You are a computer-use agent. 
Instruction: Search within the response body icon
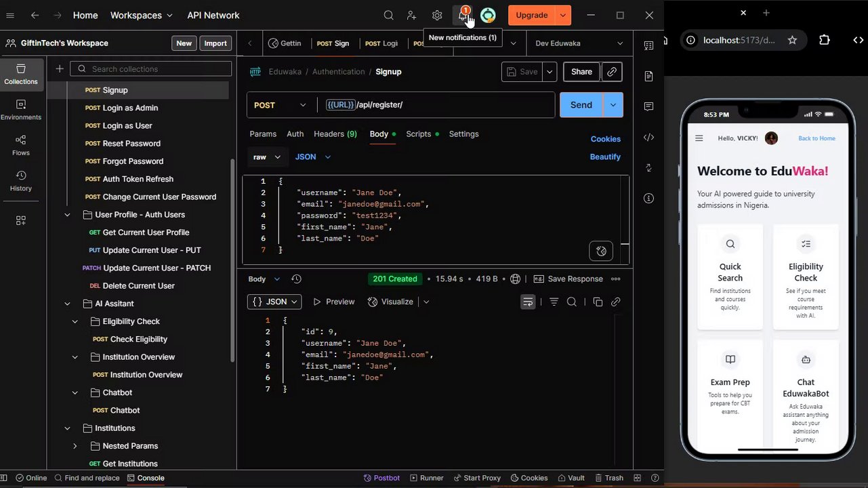(x=572, y=302)
